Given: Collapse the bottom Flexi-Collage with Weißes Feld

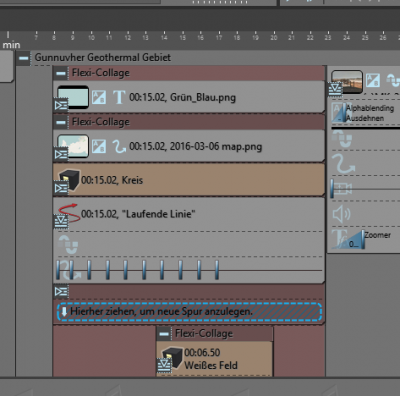Looking at the screenshot, I should coord(164,334).
